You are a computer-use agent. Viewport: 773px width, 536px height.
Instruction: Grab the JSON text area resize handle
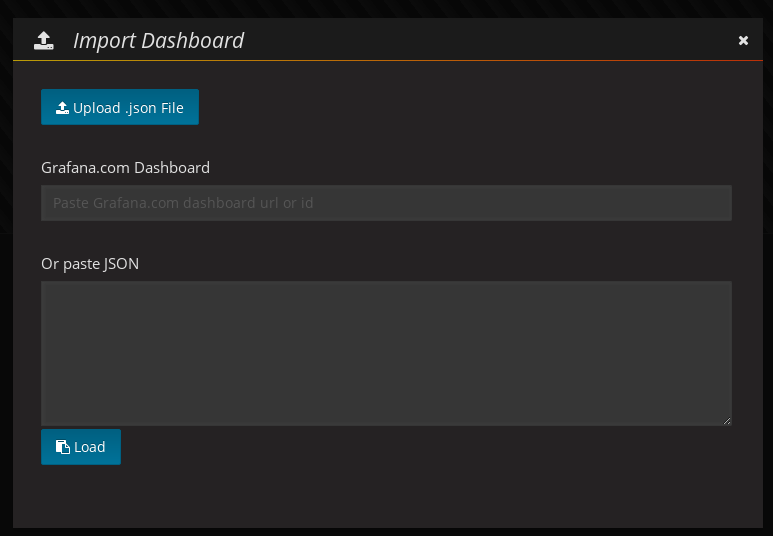click(x=727, y=421)
